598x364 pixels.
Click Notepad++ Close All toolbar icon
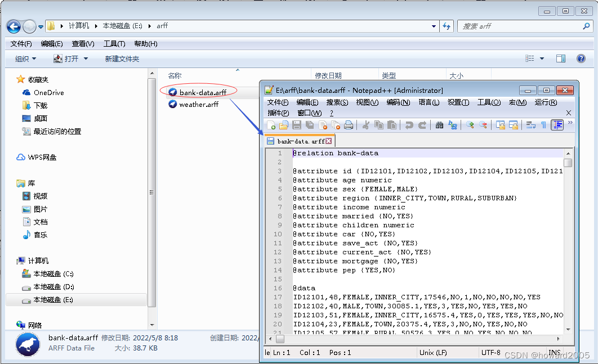336,125
